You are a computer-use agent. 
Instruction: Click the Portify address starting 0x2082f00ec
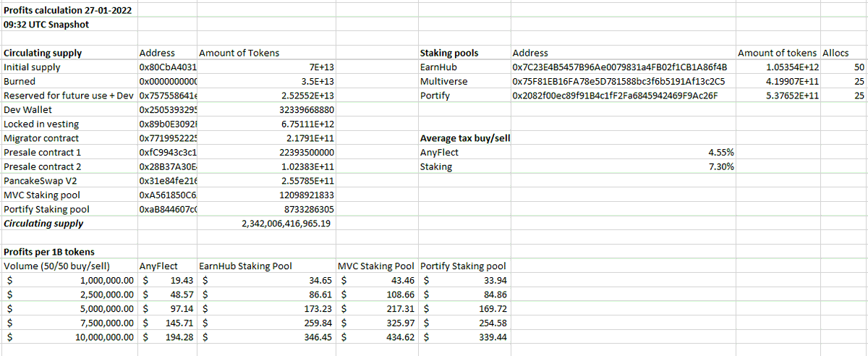coord(615,96)
